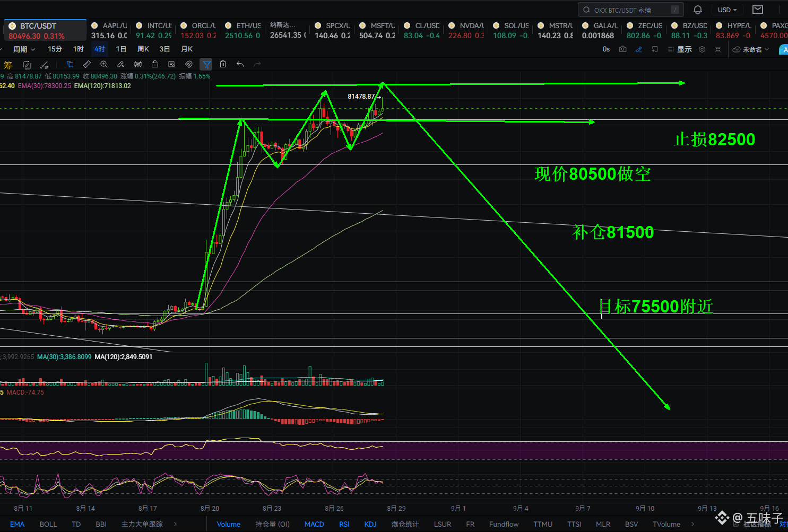Click the OKX BTC/USDT search field

click(x=630, y=10)
